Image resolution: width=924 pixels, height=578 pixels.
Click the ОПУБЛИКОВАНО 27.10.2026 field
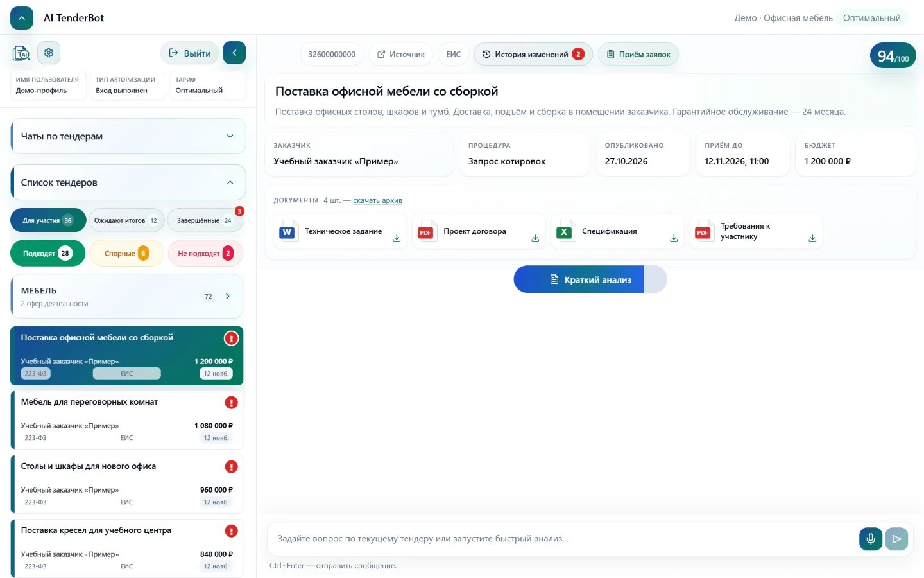click(643, 154)
